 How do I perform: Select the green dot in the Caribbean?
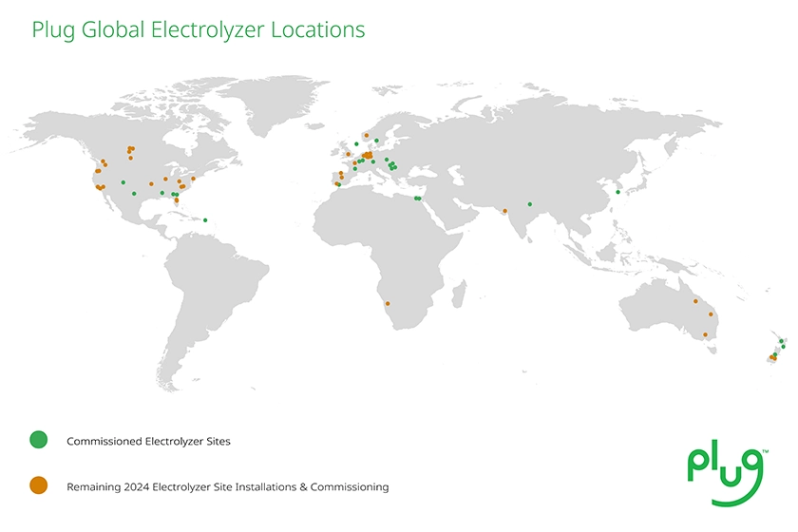(x=205, y=220)
